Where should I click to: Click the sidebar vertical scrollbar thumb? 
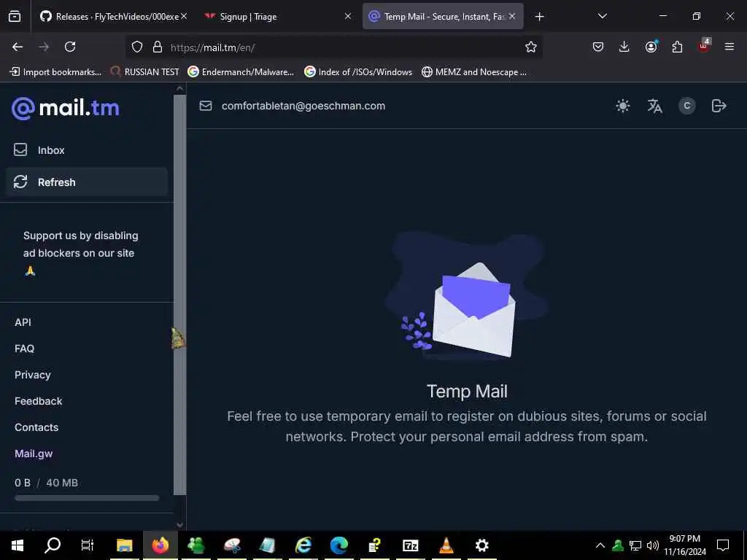click(179, 295)
